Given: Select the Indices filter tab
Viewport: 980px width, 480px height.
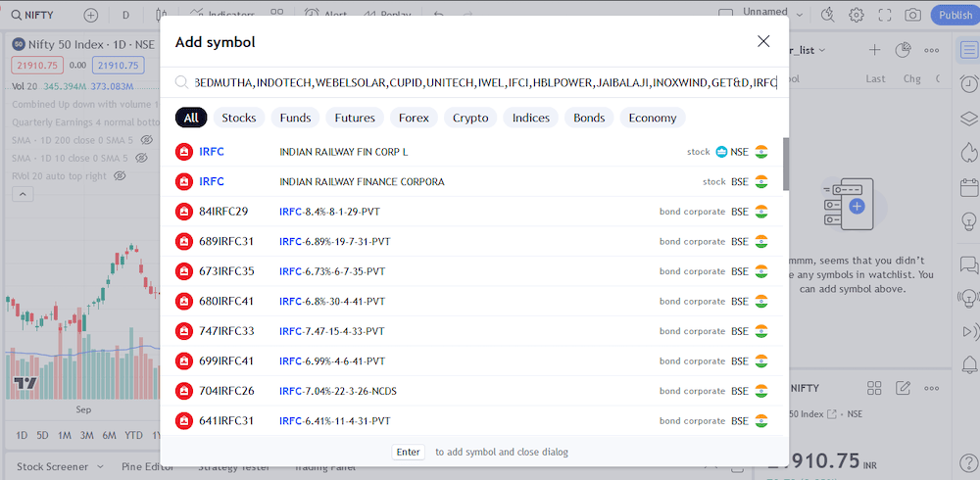Looking at the screenshot, I should 531,118.
